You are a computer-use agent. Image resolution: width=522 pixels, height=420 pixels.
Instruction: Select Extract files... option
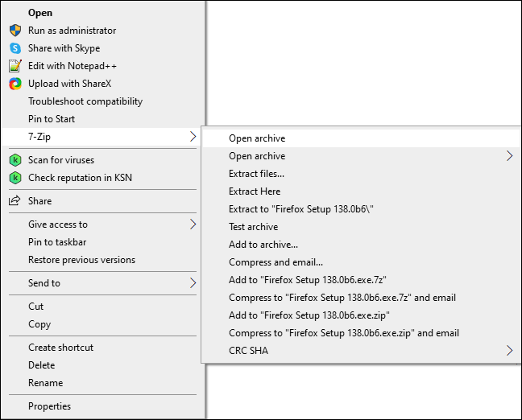coord(256,174)
